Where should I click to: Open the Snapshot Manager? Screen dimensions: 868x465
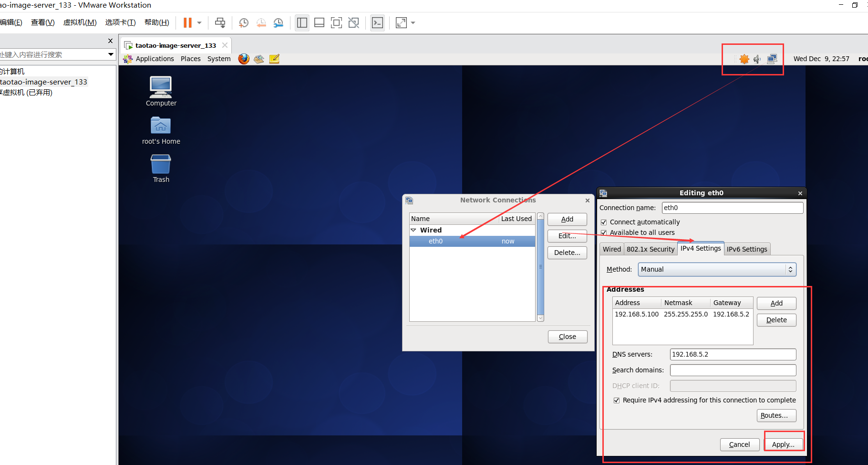click(279, 22)
